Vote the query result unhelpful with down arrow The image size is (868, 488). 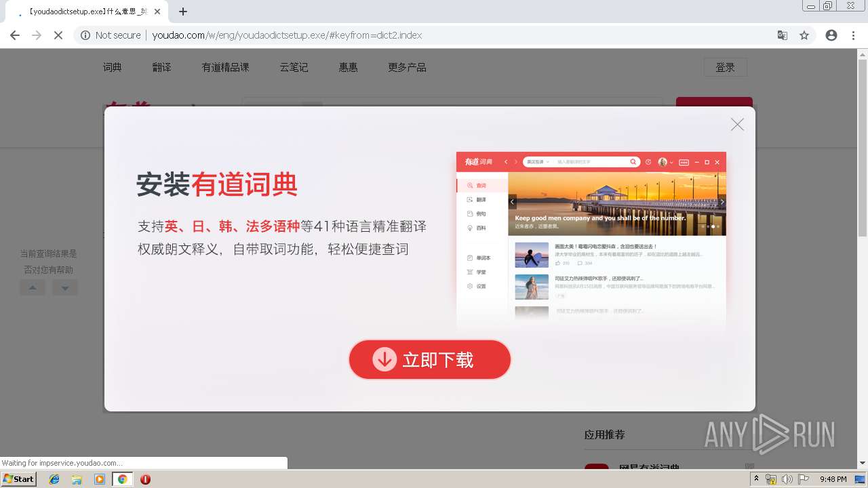(65, 288)
